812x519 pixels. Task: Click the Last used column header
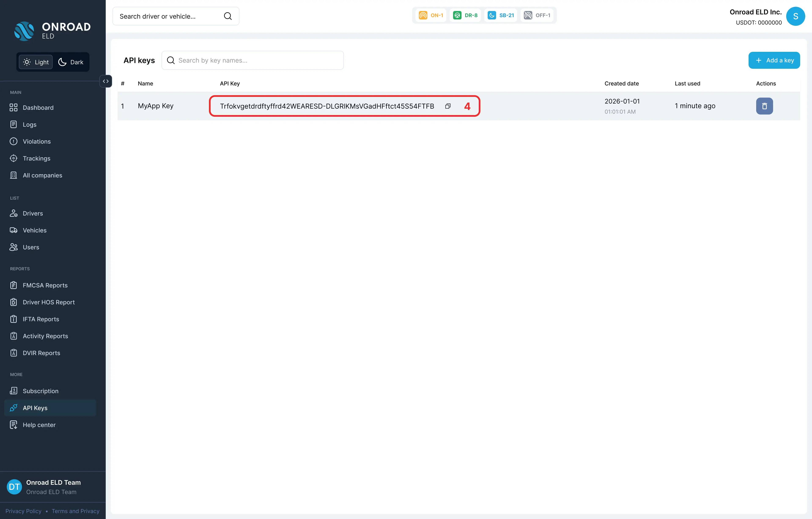coord(688,83)
